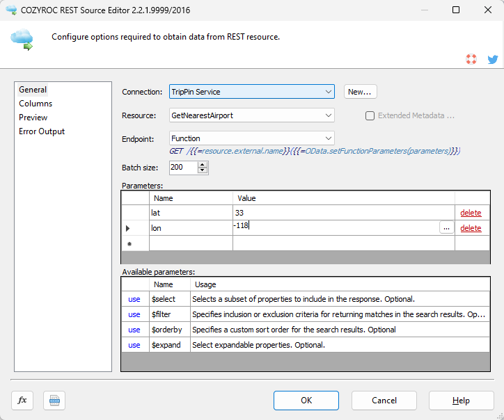This screenshot has height=420, width=504.
Task: Close the REST Source Editor window
Action: [487, 10]
